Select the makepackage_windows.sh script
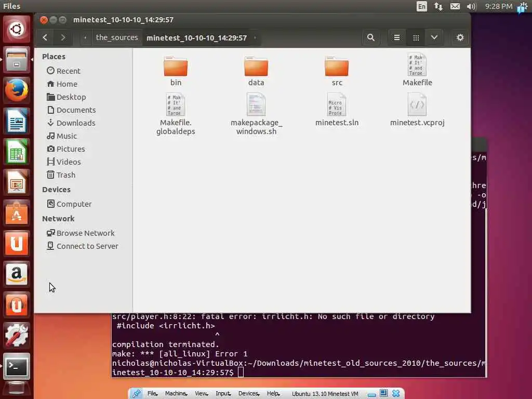Screen dimensions: 532x399 coord(256,114)
